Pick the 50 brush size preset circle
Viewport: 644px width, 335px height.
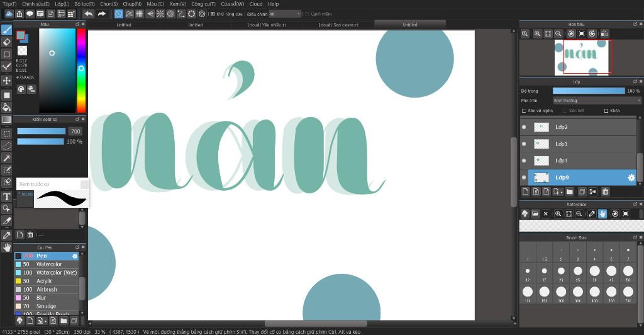[x=628, y=271]
